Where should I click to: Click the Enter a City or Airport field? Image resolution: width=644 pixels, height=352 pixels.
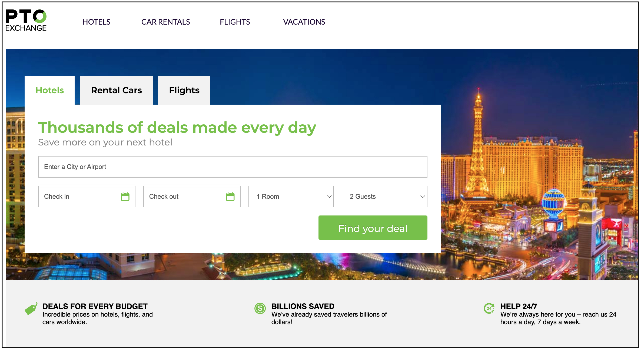click(x=233, y=167)
